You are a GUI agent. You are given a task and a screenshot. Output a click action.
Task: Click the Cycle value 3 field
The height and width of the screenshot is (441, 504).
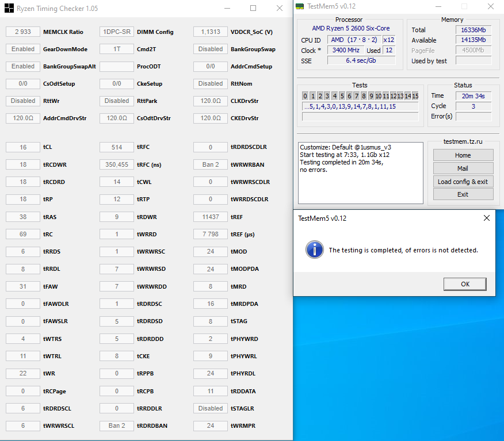pos(474,106)
